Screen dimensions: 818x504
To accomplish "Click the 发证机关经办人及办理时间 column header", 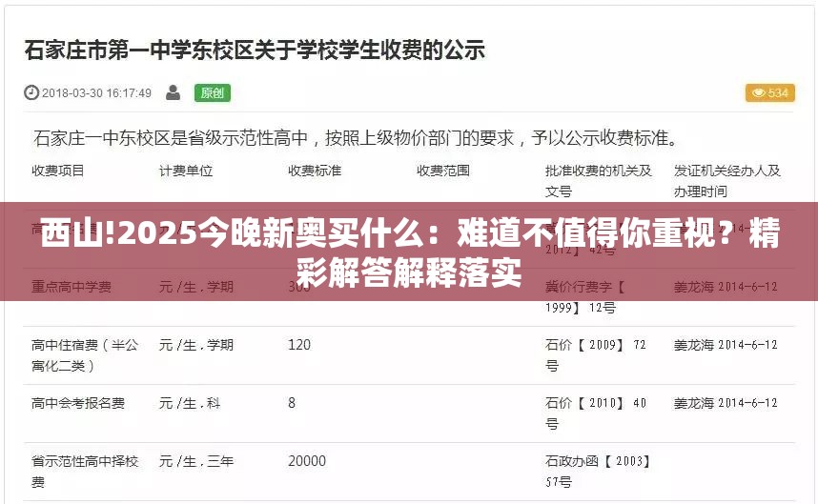I will (x=727, y=181).
